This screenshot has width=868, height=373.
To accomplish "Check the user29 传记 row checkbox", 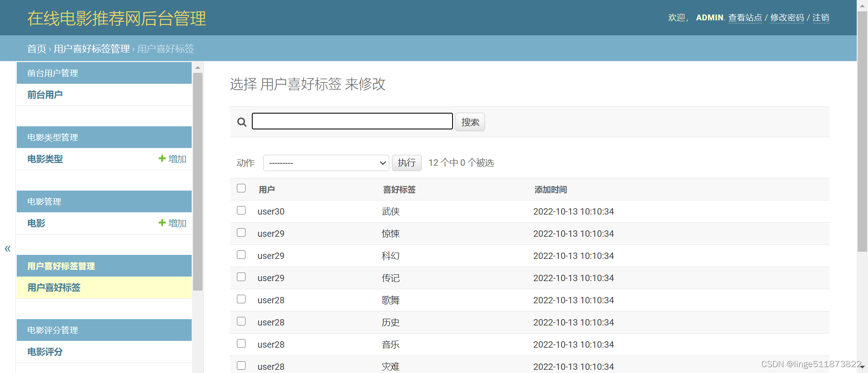I will click(241, 277).
